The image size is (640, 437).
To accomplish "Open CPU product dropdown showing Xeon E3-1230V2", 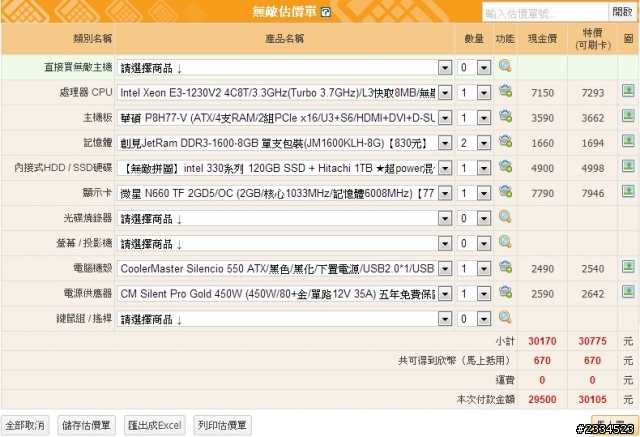I will point(284,93).
